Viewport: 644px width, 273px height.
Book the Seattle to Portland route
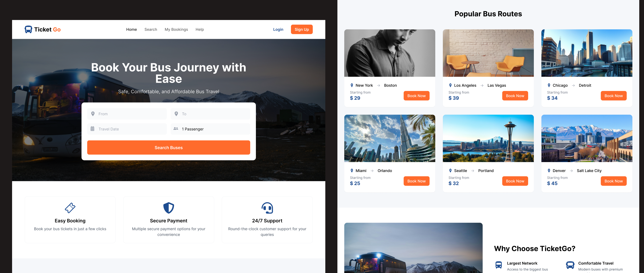[x=515, y=181]
